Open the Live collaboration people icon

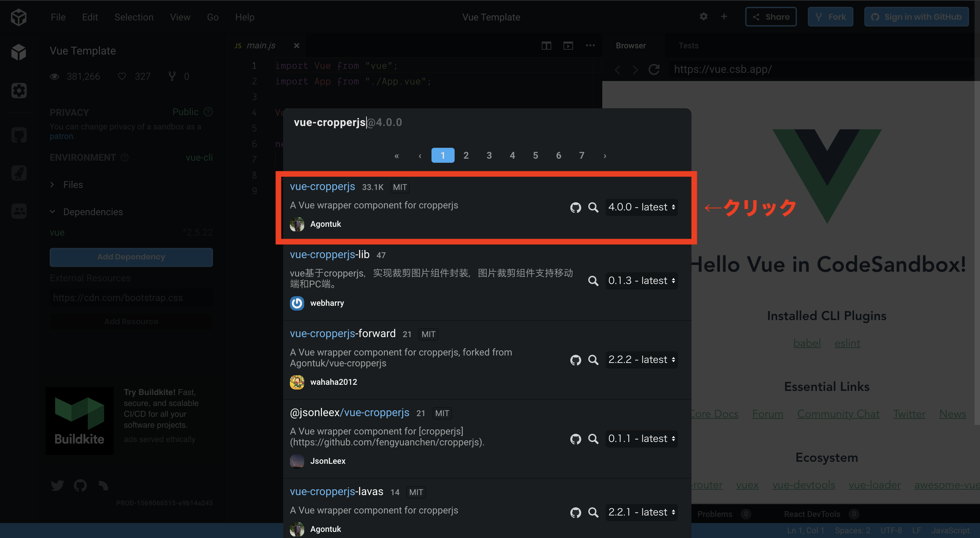pos(19,210)
